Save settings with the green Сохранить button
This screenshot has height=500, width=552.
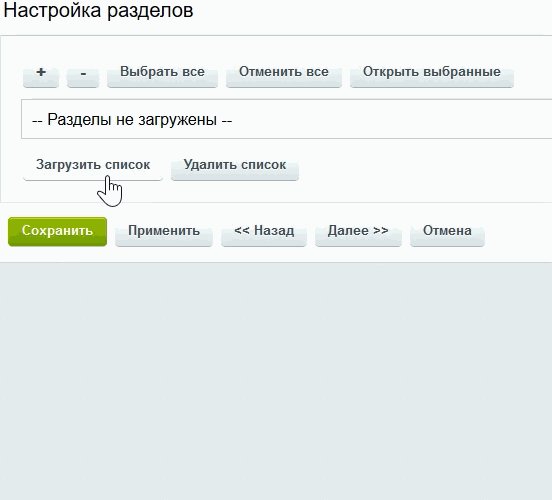coord(57,231)
